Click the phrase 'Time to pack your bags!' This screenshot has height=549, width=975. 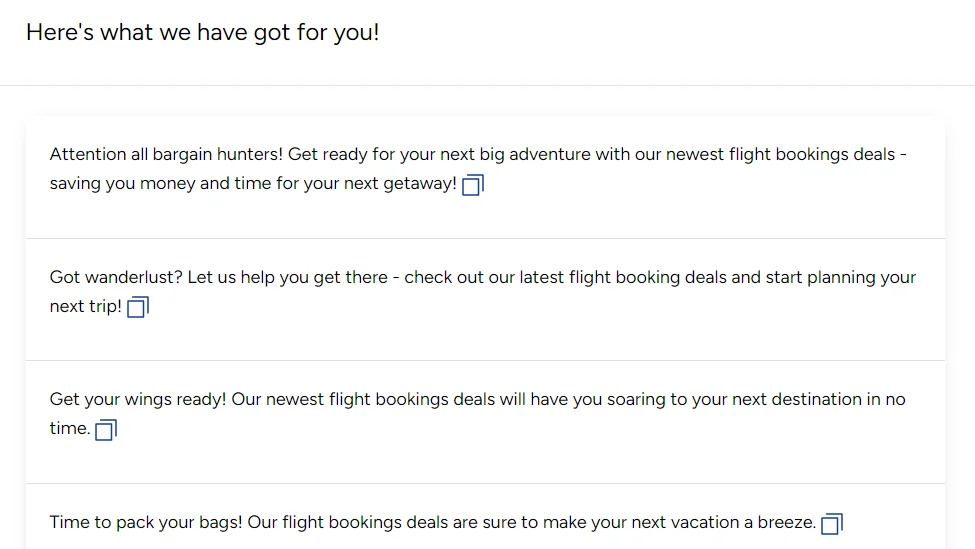[x=146, y=522]
